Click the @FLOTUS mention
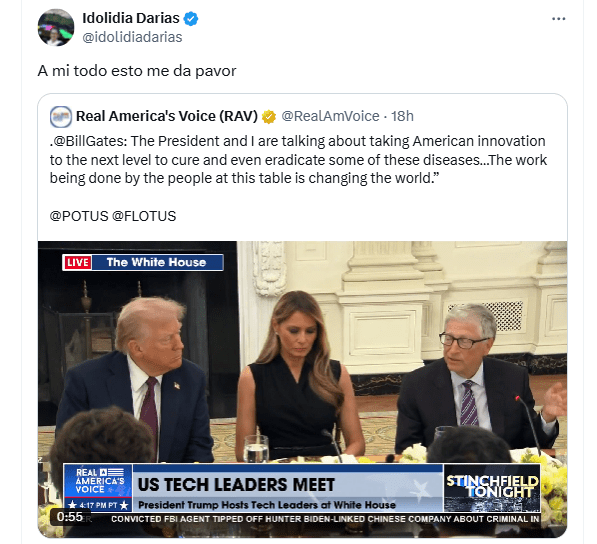 144,216
